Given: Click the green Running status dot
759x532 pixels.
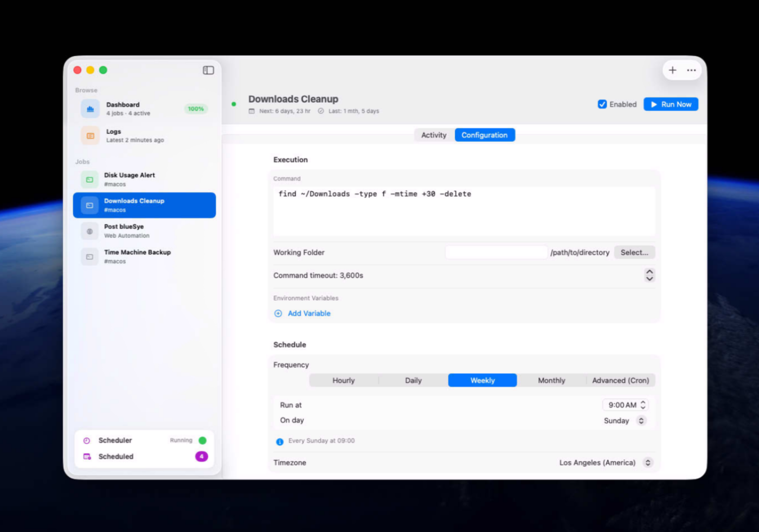Looking at the screenshot, I should click(x=202, y=440).
